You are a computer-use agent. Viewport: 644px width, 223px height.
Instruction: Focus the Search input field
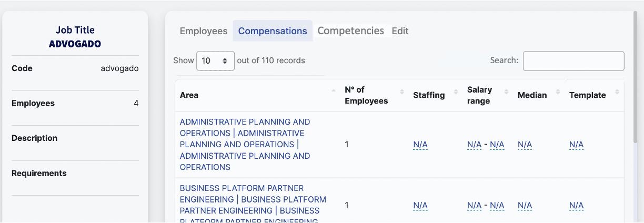point(573,61)
